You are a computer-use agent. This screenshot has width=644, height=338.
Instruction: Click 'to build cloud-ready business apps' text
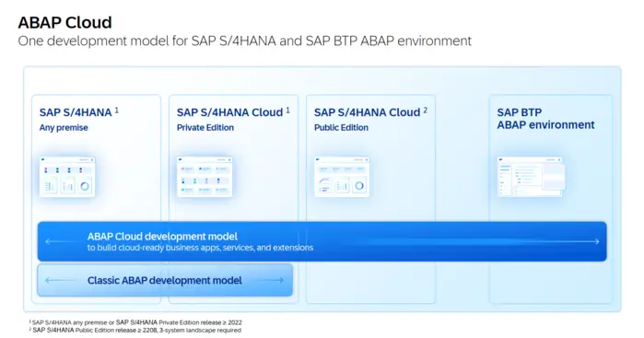[200, 248]
